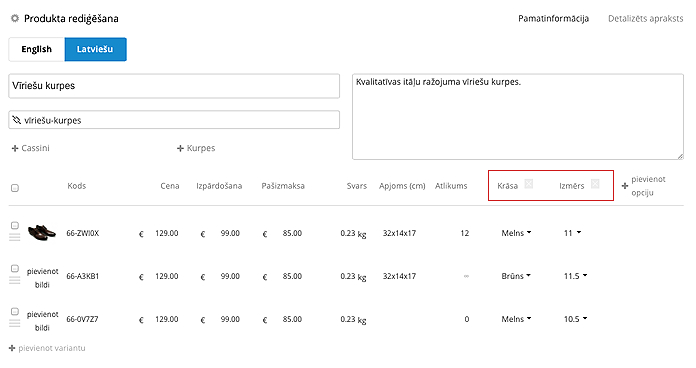
Task: Tick the select-all checkbox in table header
Action: point(15,188)
